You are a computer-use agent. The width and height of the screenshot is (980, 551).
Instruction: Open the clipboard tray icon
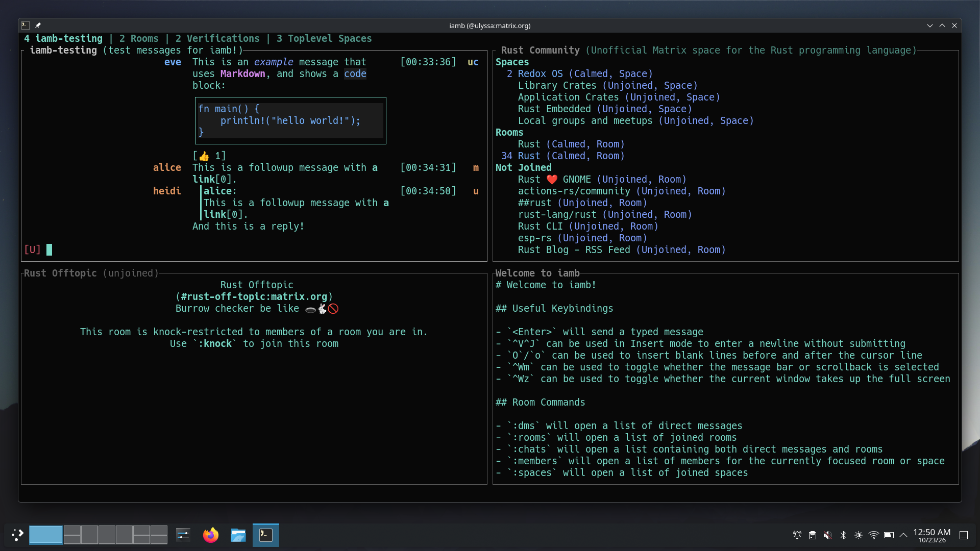tap(812, 535)
